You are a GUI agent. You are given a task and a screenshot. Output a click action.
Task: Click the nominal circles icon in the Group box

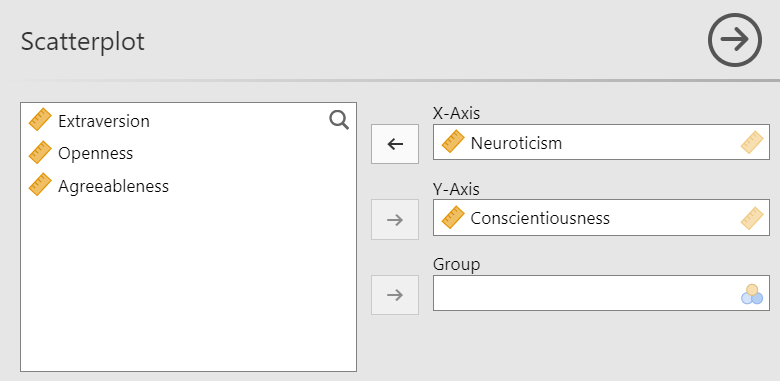point(752,294)
